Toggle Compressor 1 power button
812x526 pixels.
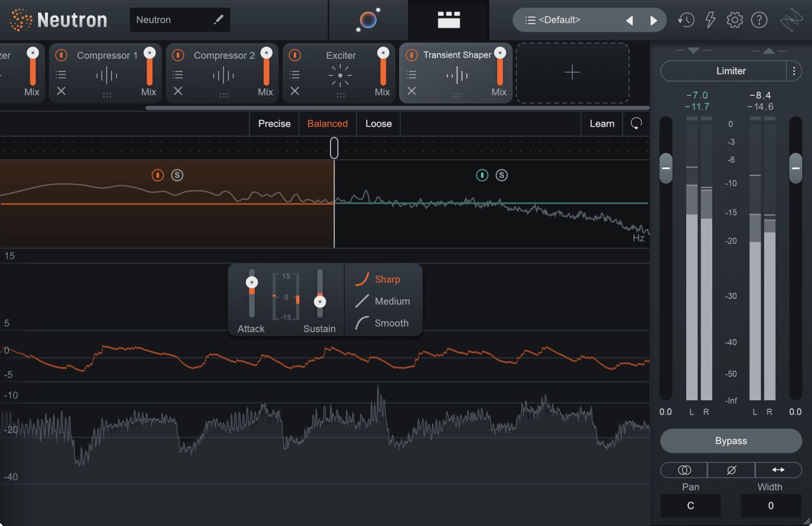[61, 55]
